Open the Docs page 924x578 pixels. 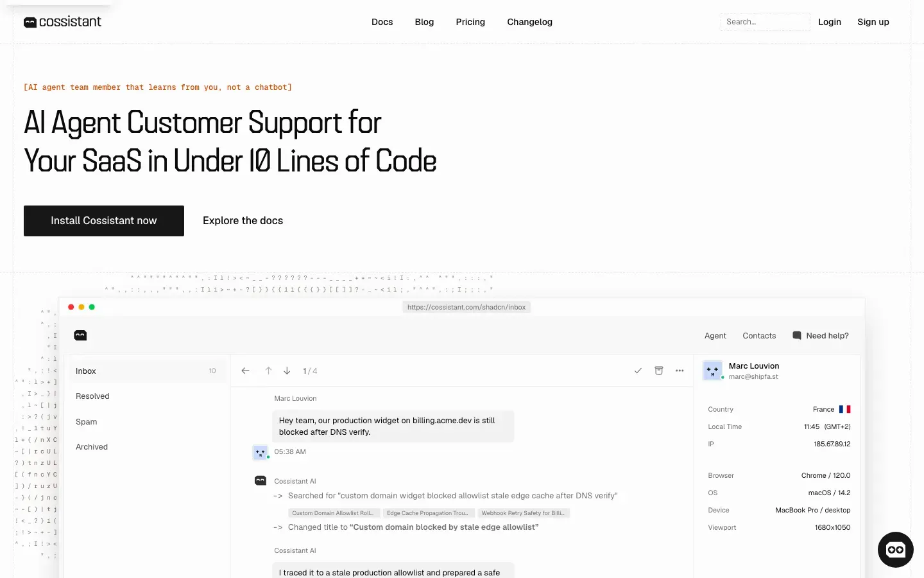pos(382,22)
